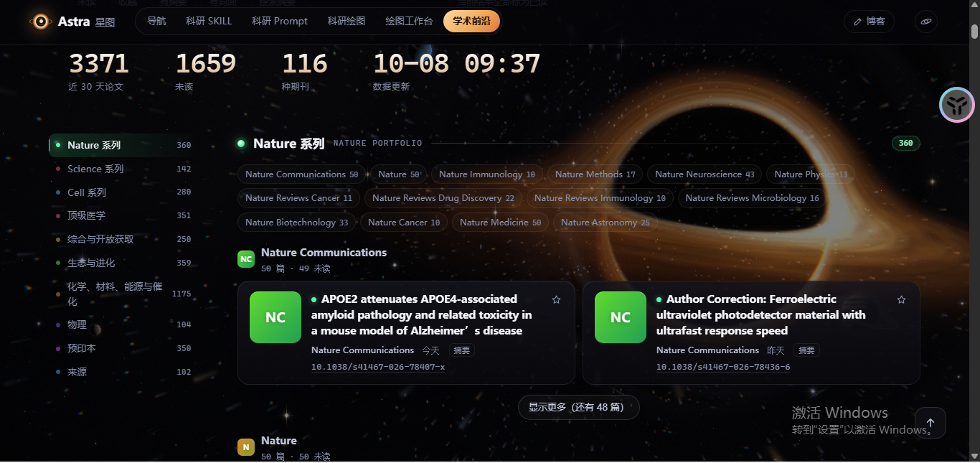Click the page vertical scrollbar thumb
This screenshot has height=463, width=980.
(x=974, y=32)
